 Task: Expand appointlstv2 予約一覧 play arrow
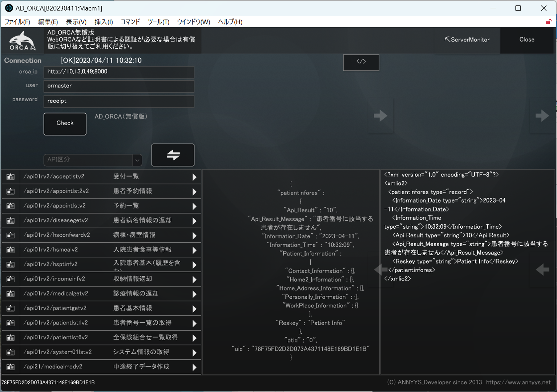tap(194, 206)
